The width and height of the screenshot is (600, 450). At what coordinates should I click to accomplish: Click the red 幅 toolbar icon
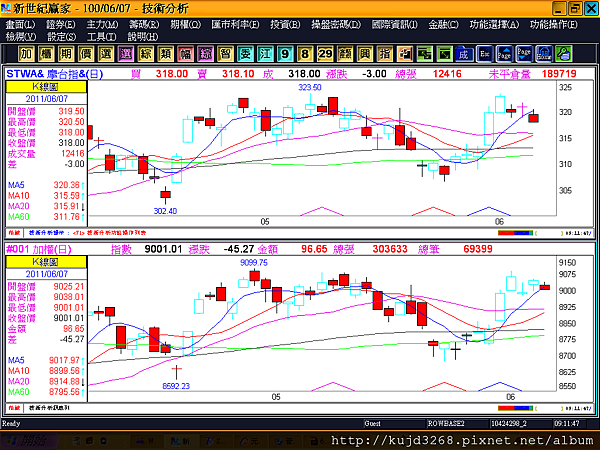(185, 54)
